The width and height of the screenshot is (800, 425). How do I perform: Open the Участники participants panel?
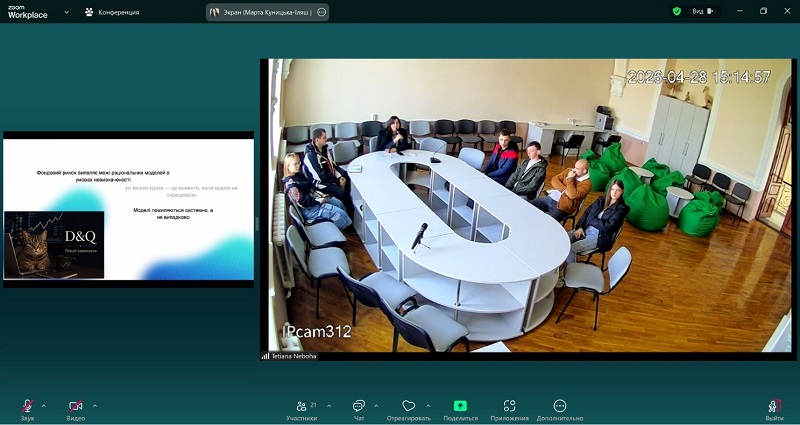[302, 410]
